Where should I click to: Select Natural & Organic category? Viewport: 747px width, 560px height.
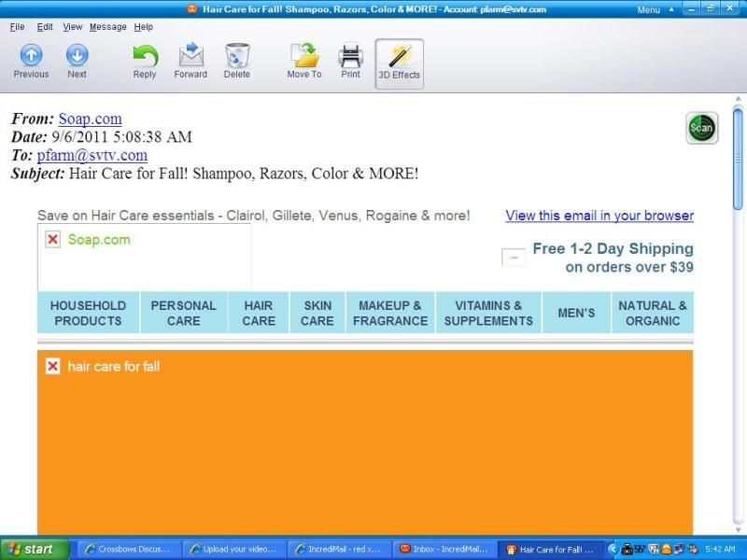pyautogui.click(x=653, y=313)
